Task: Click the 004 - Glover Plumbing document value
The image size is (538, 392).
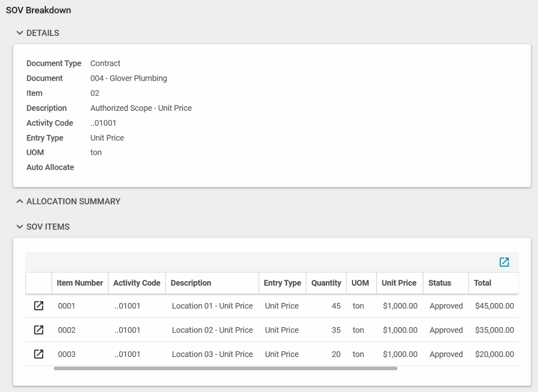Action: (129, 78)
